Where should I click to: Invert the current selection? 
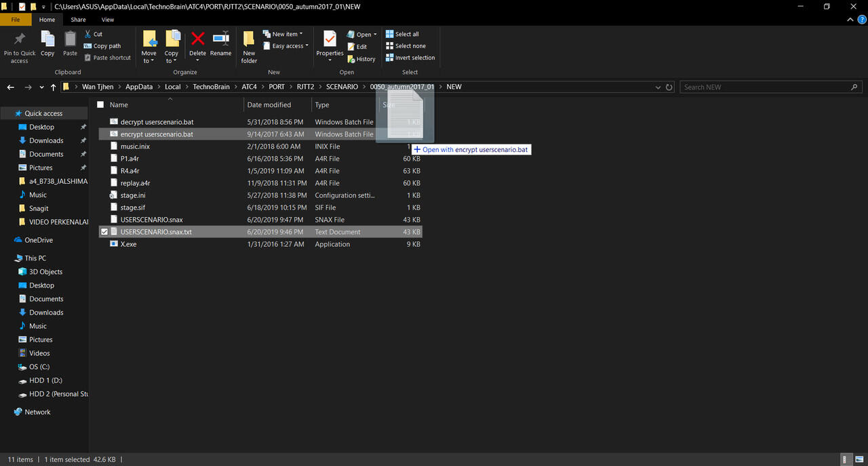tap(410, 58)
